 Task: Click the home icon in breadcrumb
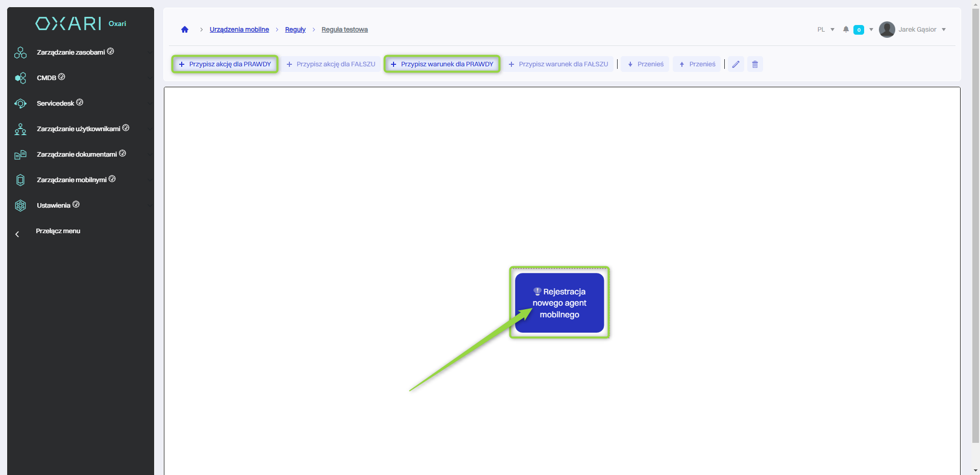coord(185,30)
